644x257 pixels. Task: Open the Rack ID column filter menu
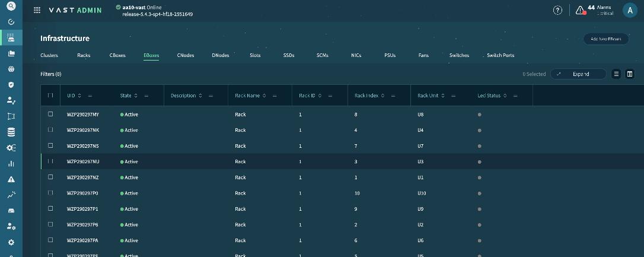[x=330, y=96]
